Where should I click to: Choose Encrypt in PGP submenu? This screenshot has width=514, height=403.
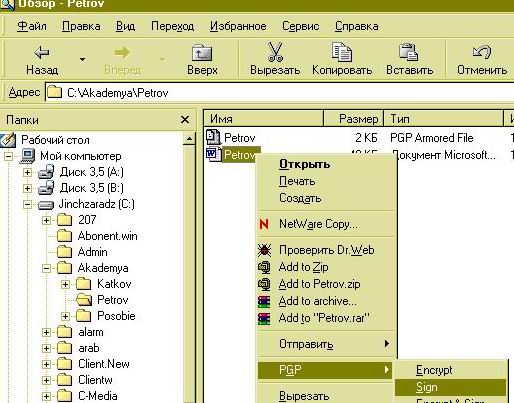[451, 370]
